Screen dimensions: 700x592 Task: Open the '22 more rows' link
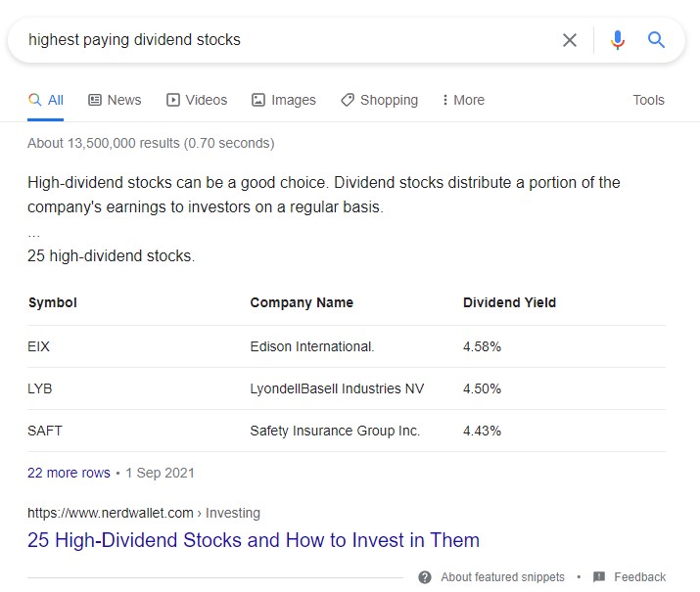pos(69,473)
